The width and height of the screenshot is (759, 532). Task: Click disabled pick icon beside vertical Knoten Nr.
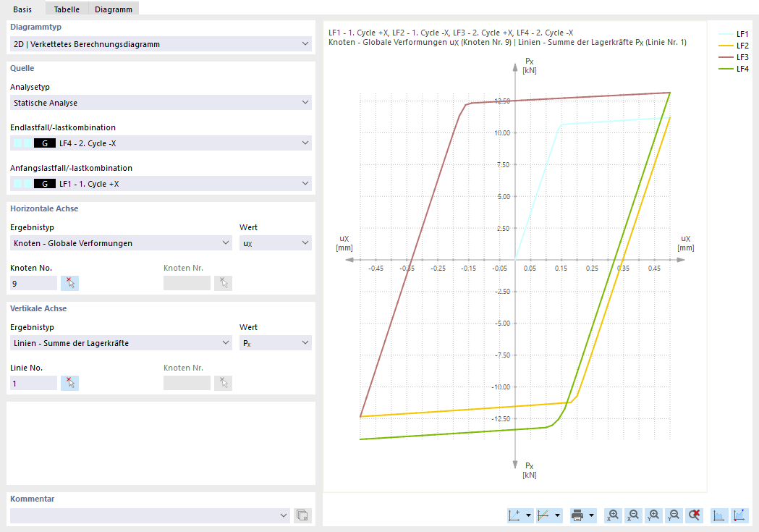(223, 383)
